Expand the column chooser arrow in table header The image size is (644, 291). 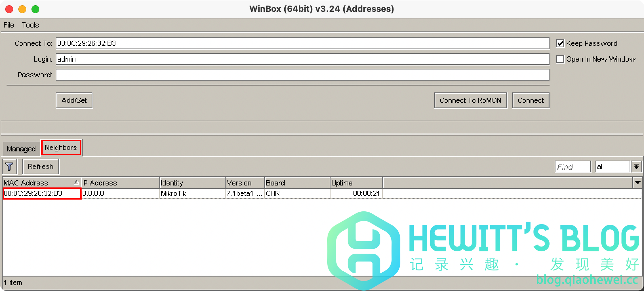point(637,183)
